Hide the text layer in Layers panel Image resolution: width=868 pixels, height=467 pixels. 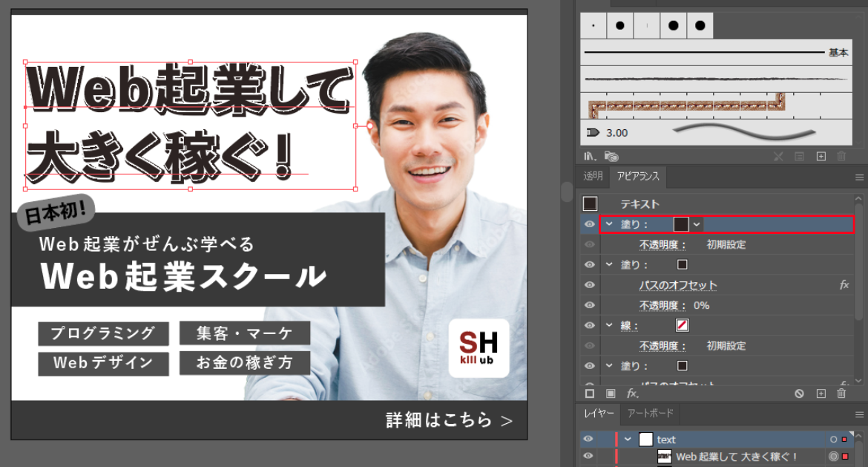click(588, 440)
